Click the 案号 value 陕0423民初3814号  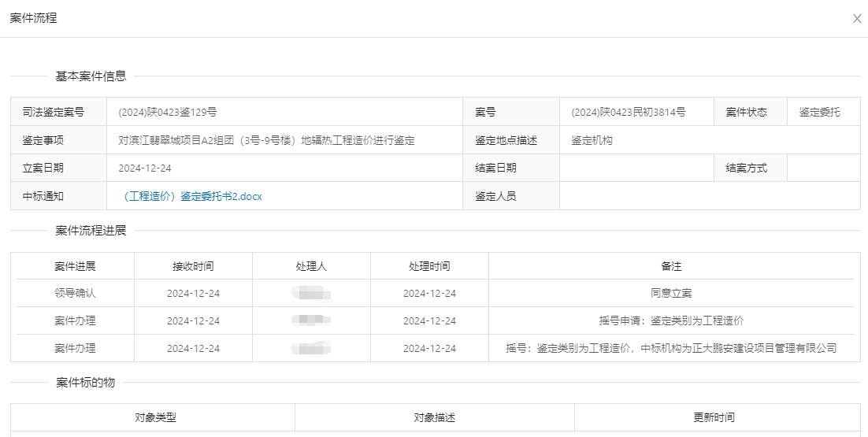pos(628,113)
